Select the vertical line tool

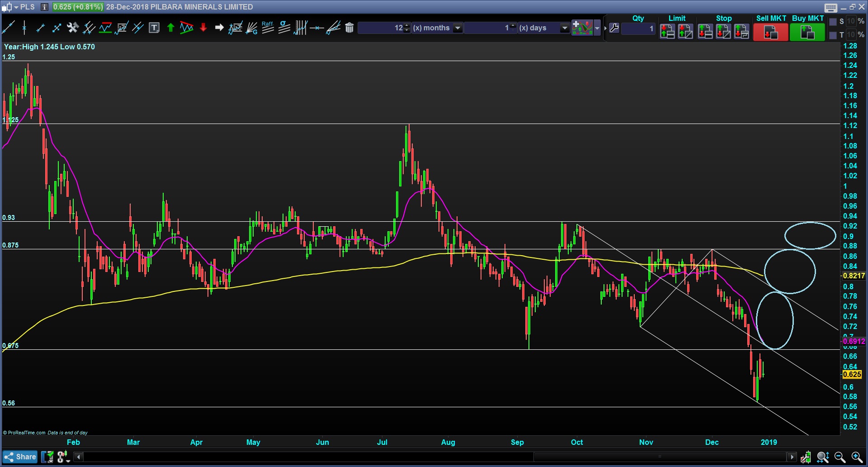[x=24, y=28]
